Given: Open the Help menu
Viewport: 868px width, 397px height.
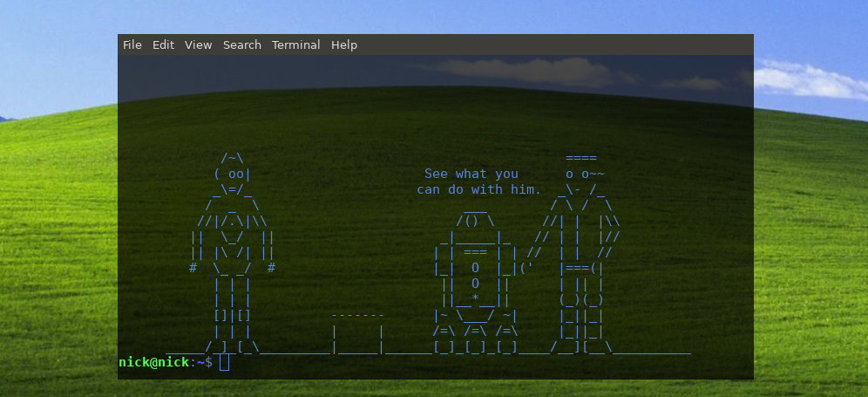Looking at the screenshot, I should [x=343, y=44].
